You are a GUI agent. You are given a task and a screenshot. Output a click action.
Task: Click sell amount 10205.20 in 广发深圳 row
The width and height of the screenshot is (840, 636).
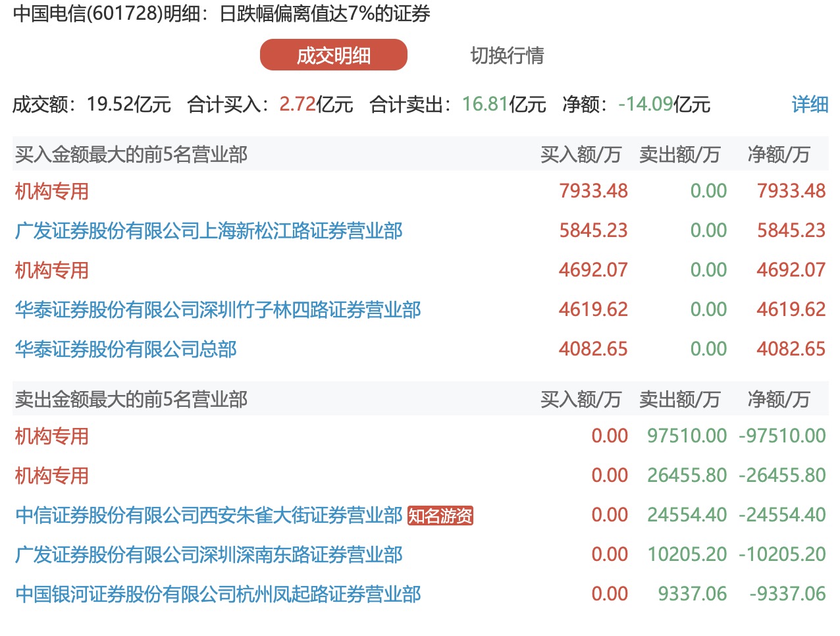tap(687, 554)
